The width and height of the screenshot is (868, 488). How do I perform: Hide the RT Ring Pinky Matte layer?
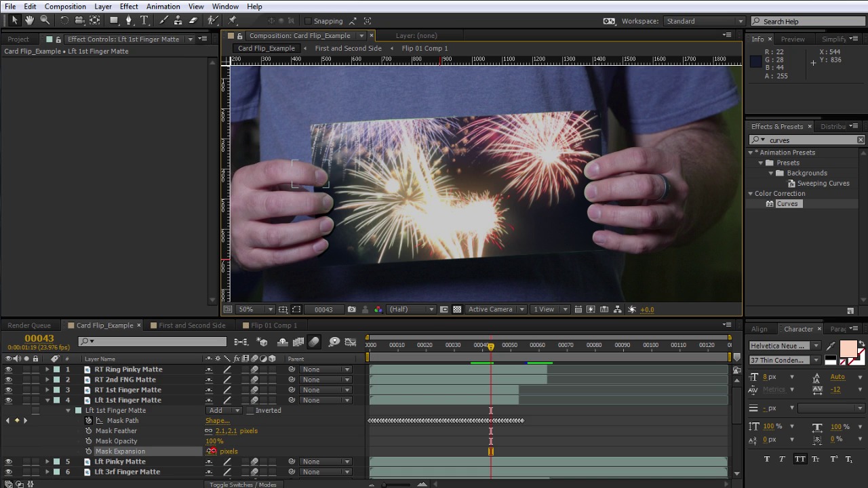click(8, 369)
